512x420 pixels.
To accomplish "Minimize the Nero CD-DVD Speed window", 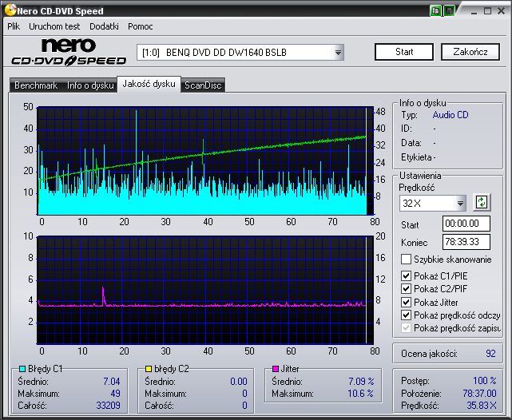I will click(474, 11).
